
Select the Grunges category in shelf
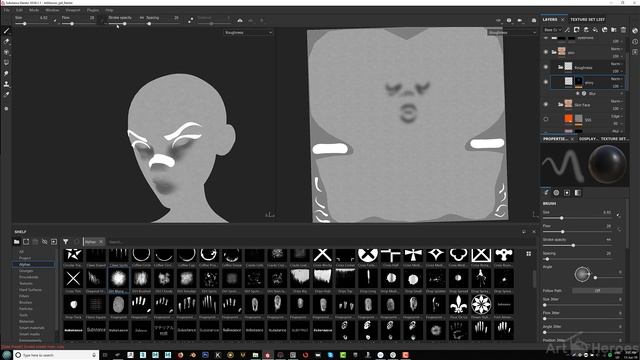pyautogui.click(x=26, y=271)
